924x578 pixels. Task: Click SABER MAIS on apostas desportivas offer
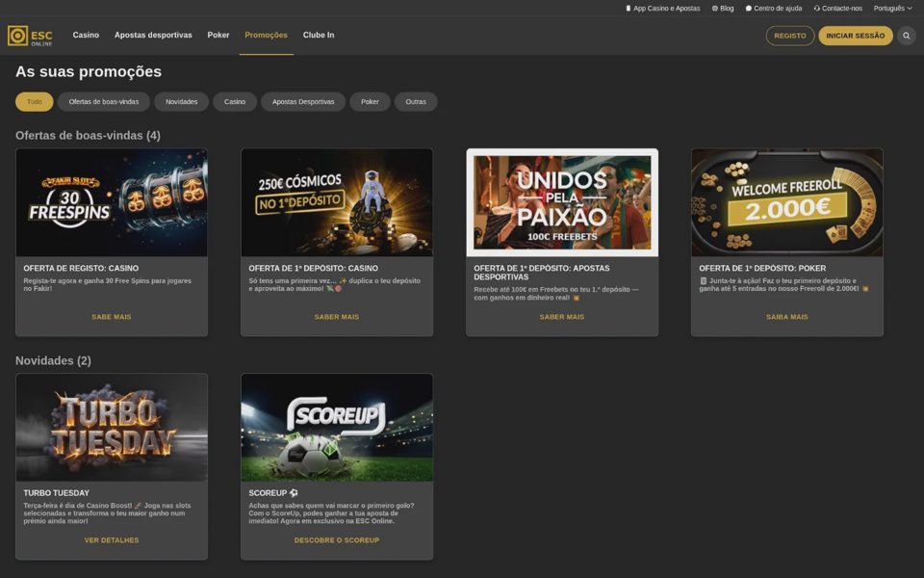[562, 317]
